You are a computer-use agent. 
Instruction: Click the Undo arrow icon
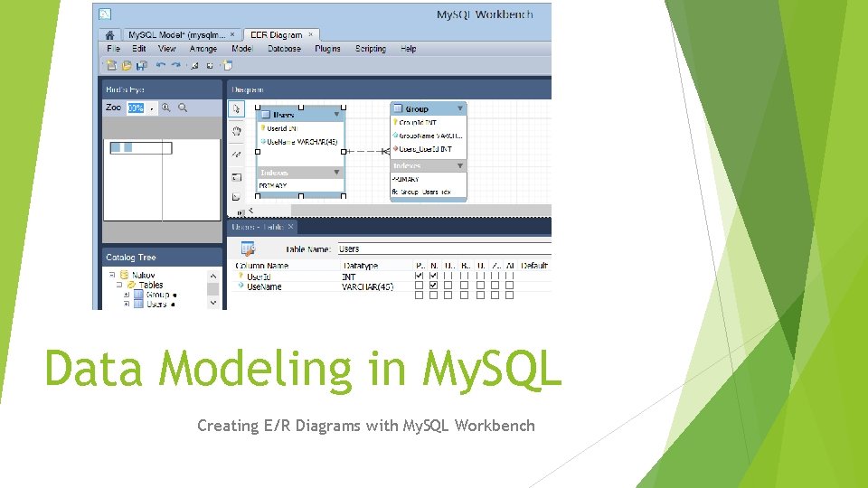click(x=161, y=65)
